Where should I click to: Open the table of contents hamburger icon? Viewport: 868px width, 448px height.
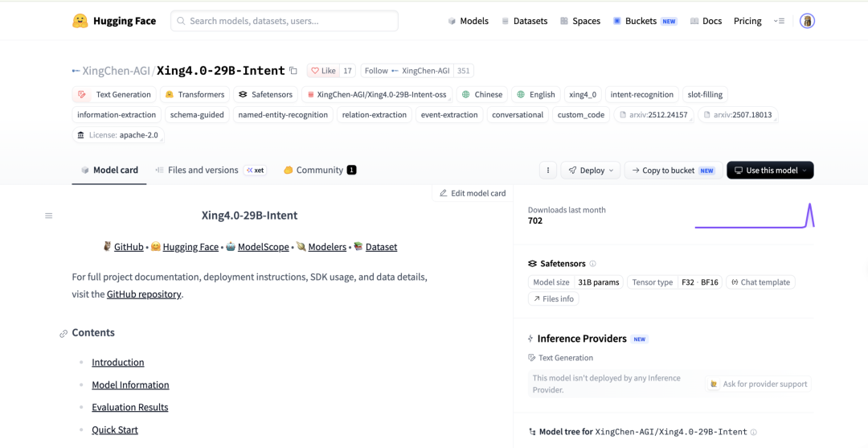click(x=49, y=216)
